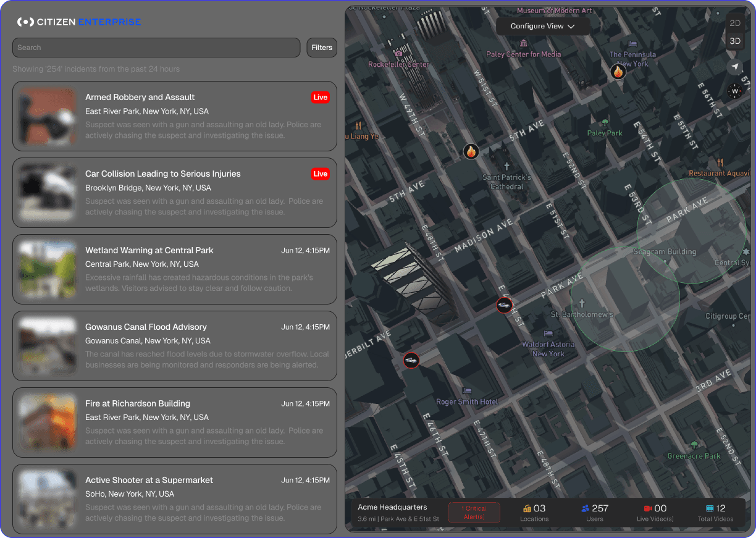Click St. Bartholomew's cross icon on map
This screenshot has width=756, height=538.
pyautogui.click(x=582, y=304)
